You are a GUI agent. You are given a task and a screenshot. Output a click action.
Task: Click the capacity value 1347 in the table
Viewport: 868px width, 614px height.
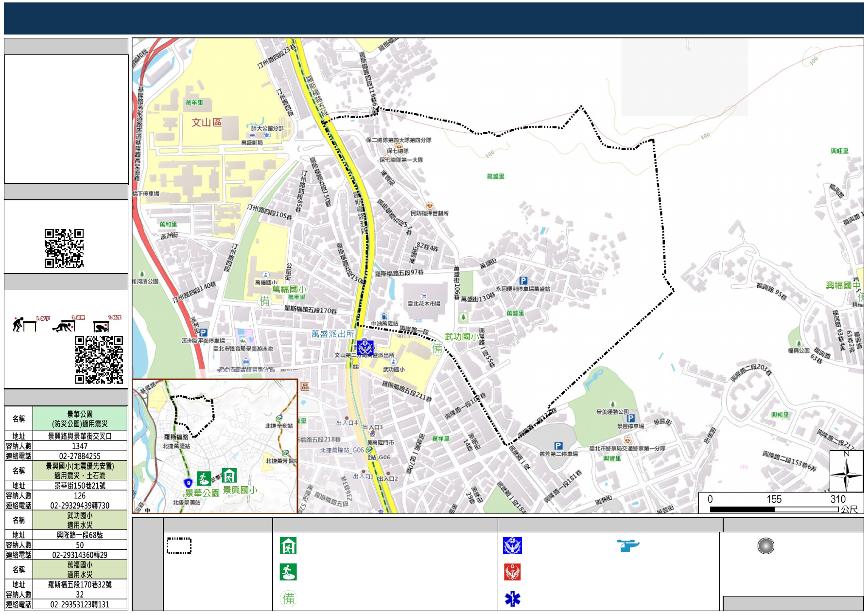pos(80,446)
